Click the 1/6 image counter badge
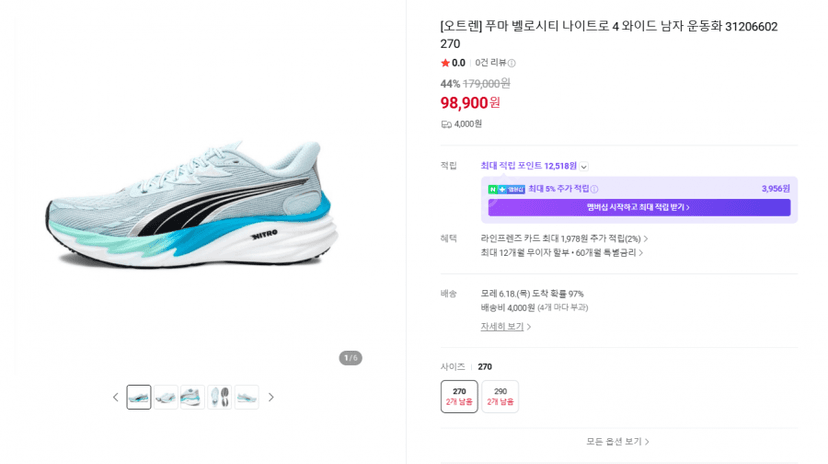This screenshot has height=464, width=828. (351, 358)
